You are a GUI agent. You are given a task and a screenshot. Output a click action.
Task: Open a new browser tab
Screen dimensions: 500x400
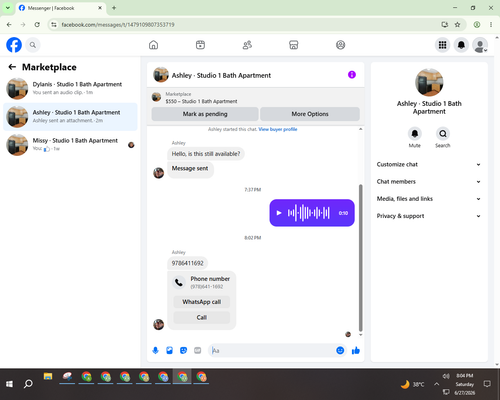(114, 8)
